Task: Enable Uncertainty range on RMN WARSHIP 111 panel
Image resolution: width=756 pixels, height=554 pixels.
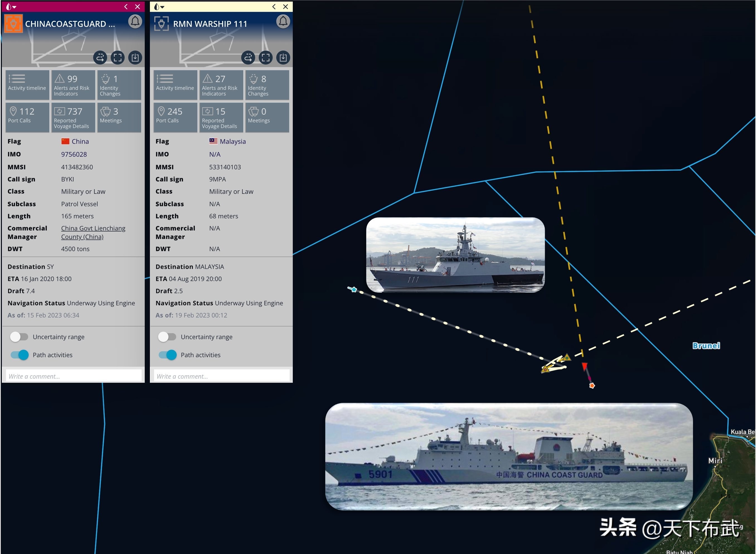Action: (x=167, y=337)
